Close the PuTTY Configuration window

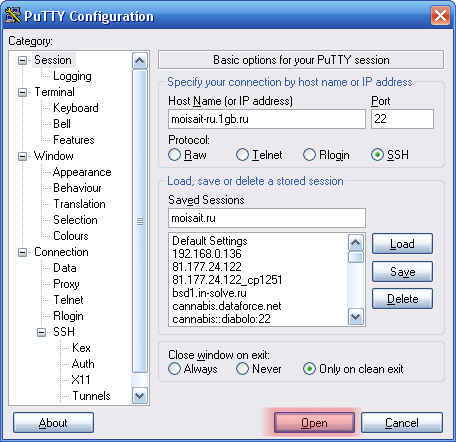coord(440,16)
